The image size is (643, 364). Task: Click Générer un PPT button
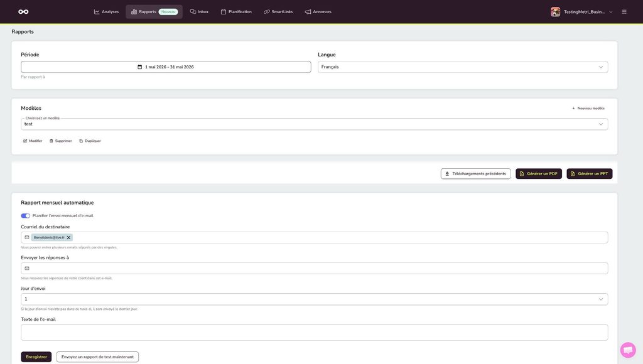pyautogui.click(x=589, y=174)
